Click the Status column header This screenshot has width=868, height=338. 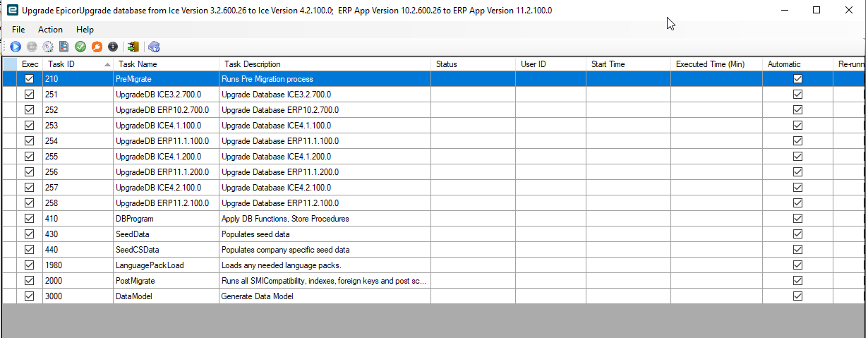pos(473,64)
